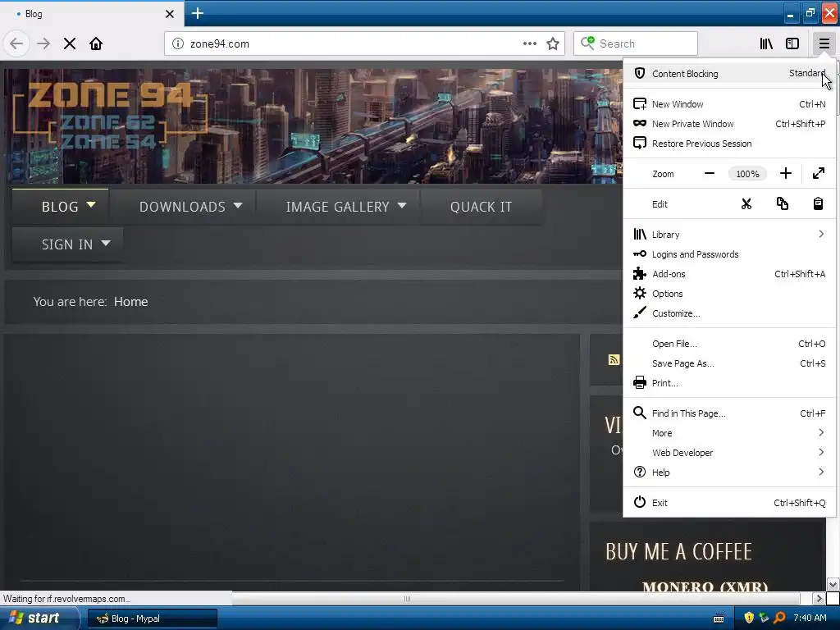840x630 pixels.
Task: Expand the Help submenu
Action: [x=729, y=472]
